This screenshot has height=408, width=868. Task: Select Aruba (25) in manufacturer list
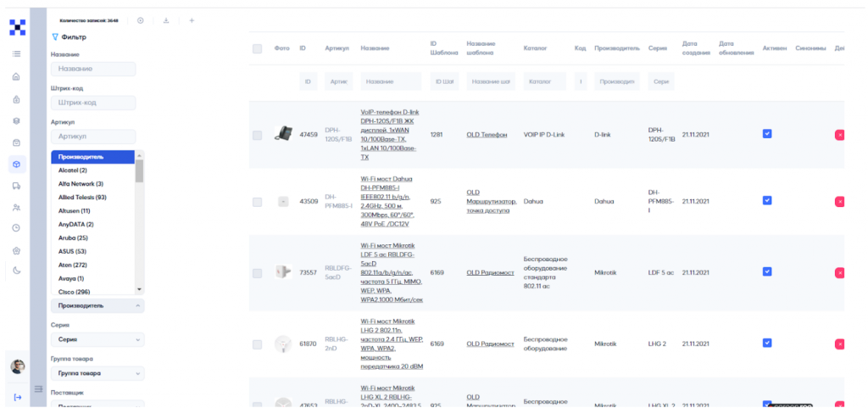coord(93,238)
